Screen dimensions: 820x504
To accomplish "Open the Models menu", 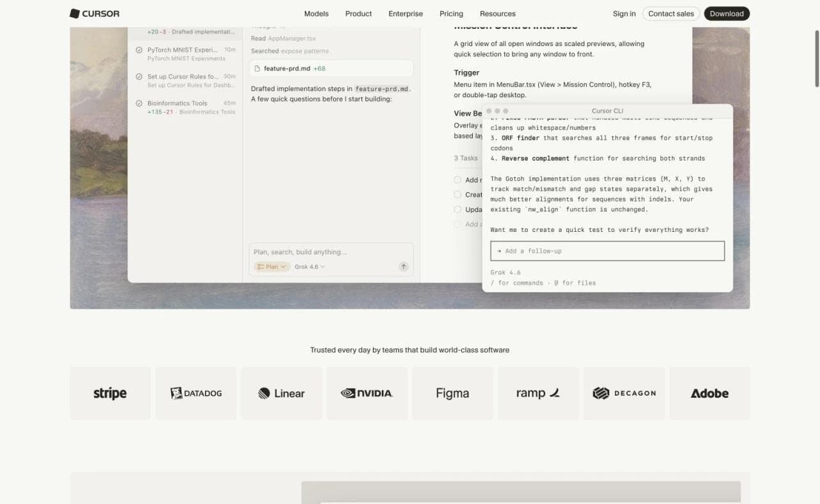I will (x=316, y=13).
